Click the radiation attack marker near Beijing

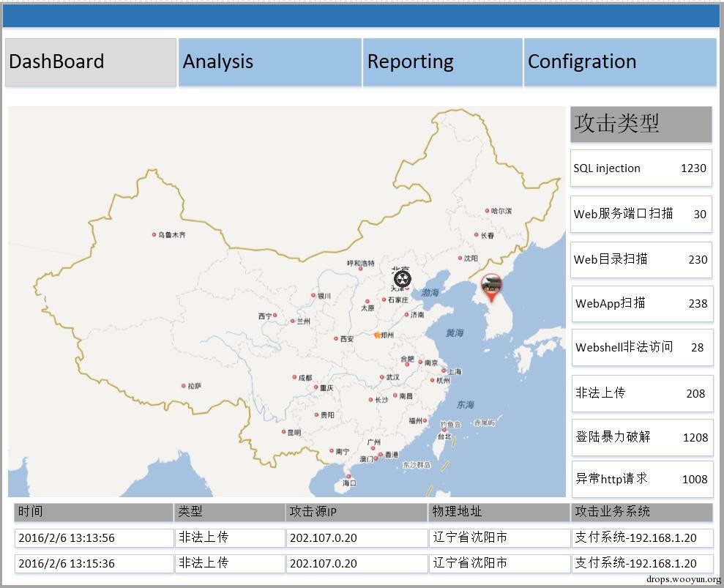click(x=403, y=278)
